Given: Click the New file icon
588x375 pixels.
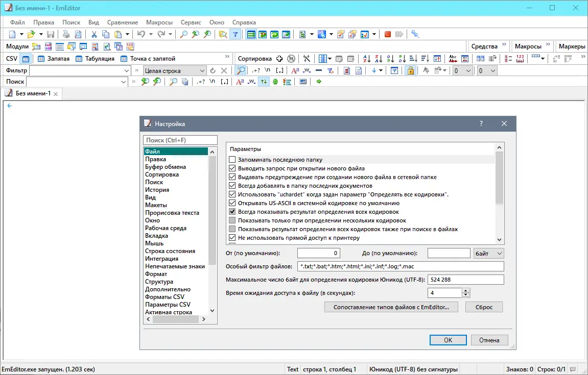Looking at the screenshot, I should point(12,35).
